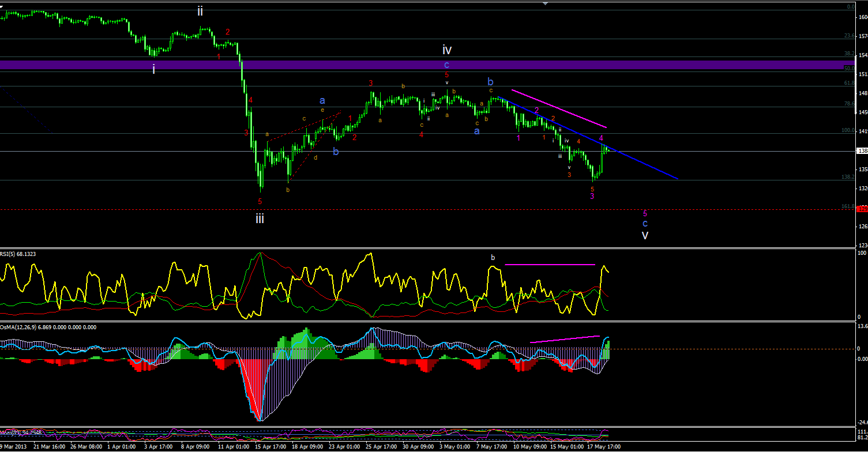
Task: Click the 61.8 Fibonacci level label
Action: coord(849,83)
